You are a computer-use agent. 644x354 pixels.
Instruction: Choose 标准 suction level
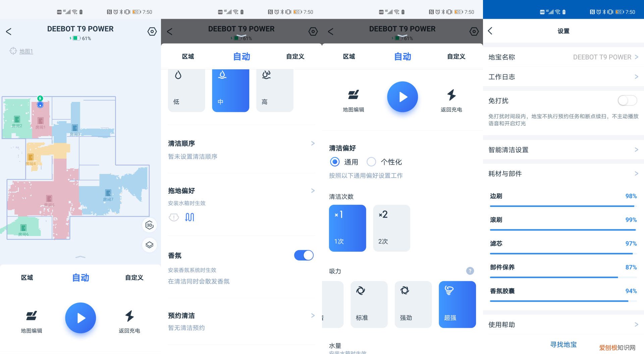369,304
